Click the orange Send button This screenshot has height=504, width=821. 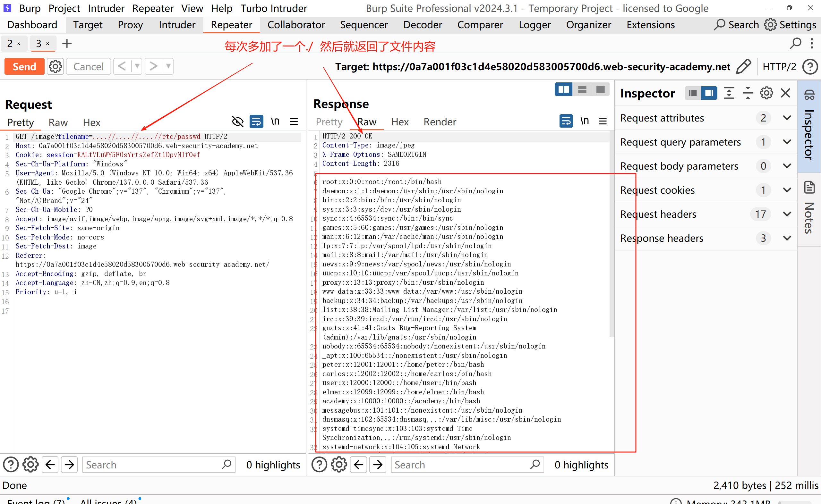tap(24, 67)
